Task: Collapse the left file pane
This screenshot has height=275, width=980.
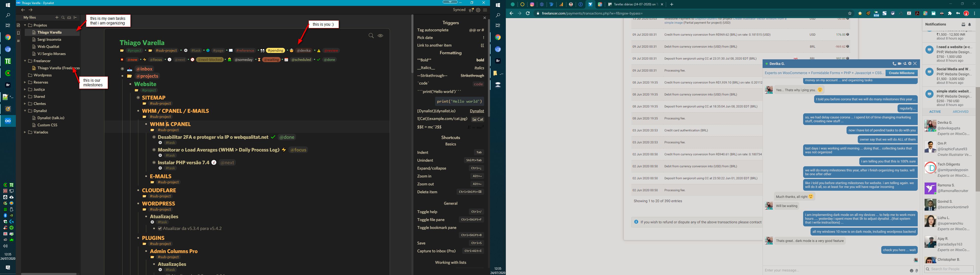Action: 75,18
